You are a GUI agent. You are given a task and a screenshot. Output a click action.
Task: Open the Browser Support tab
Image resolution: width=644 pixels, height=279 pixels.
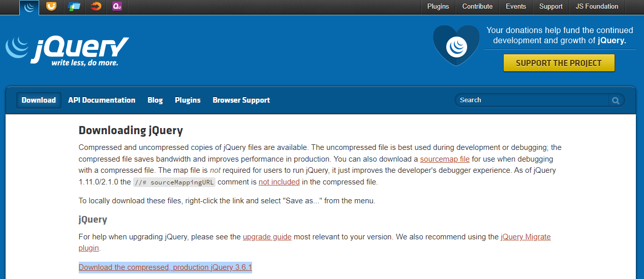pos(241,100)
